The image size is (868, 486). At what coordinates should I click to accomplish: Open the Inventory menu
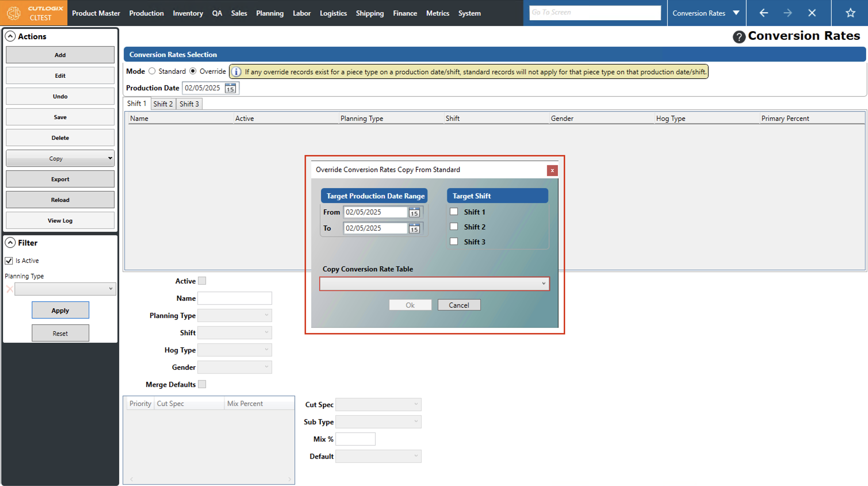click(x=188, y=13)
